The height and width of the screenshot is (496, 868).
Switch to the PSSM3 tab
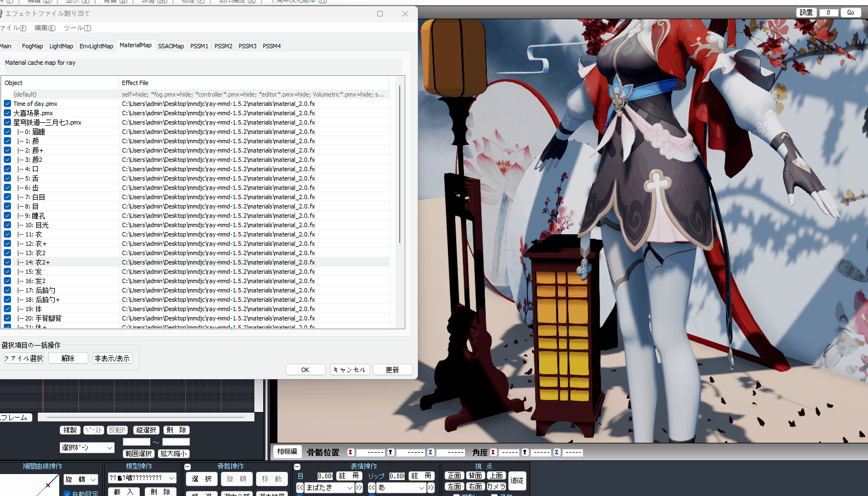(x=247, y=46)
